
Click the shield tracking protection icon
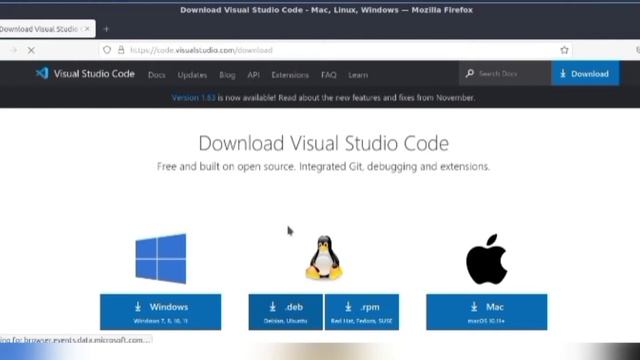coord(107,50)
